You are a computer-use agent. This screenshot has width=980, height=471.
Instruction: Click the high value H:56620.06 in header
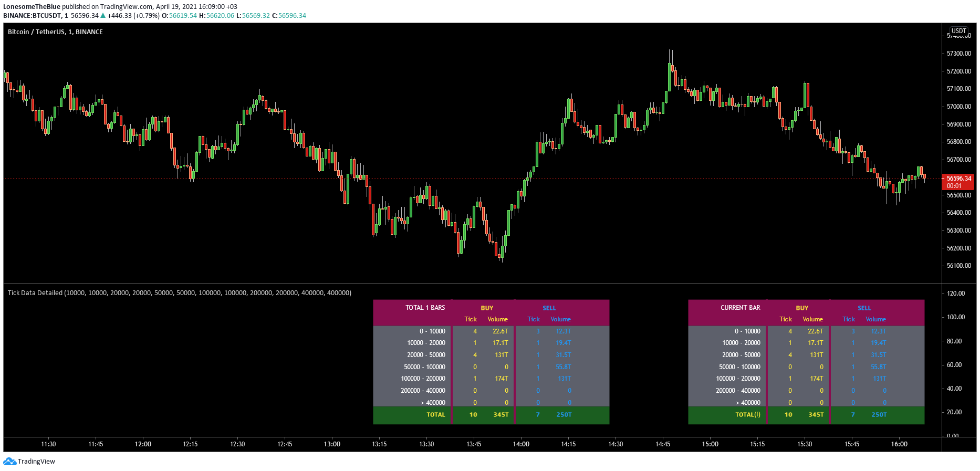(x=216, y=16)
